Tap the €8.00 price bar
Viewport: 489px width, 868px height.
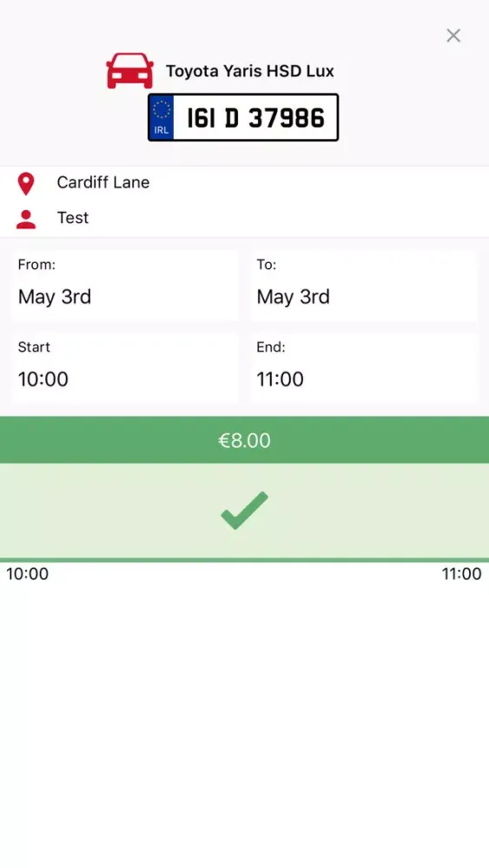[244, 440]
